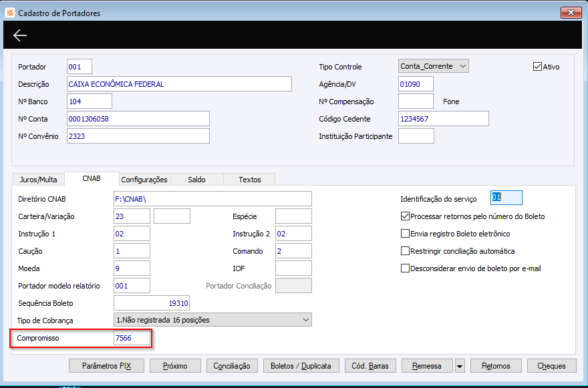Open the Textos tab
588x388 pixels.
click(250, 180)
